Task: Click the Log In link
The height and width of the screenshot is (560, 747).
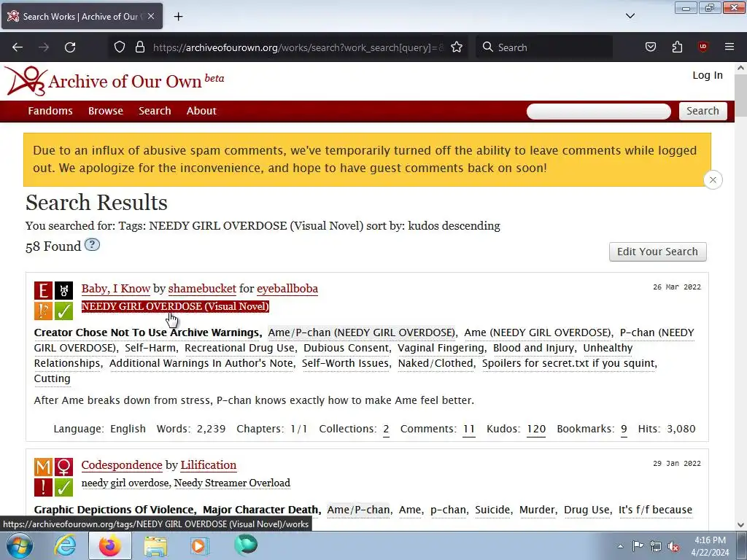Action: tap(708, 75)
